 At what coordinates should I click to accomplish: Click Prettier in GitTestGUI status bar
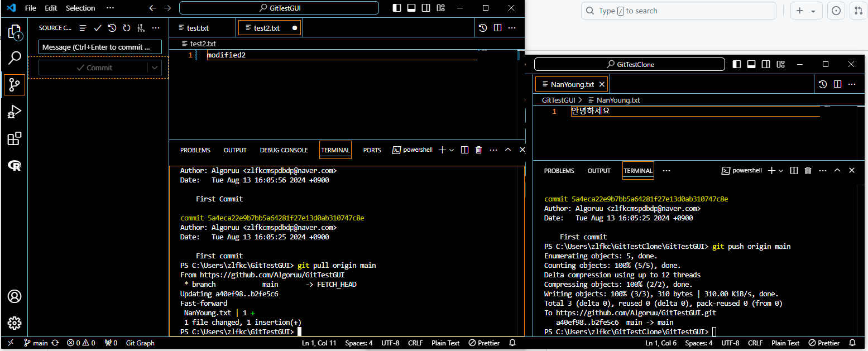click(x=485, y=343)
